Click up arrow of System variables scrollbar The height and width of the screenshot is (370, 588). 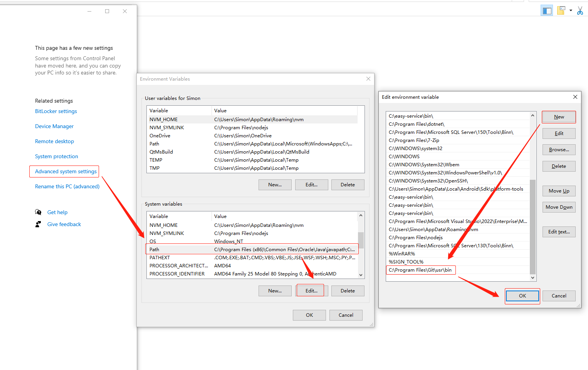click(361, 215)
